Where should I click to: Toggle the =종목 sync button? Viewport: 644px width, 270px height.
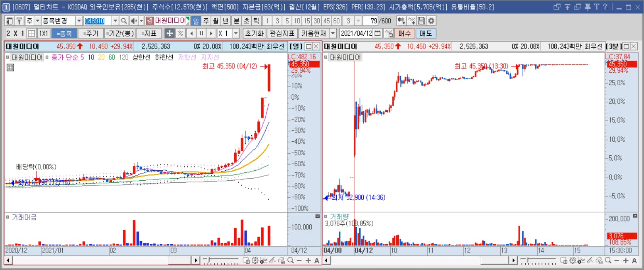coord(64,33)
